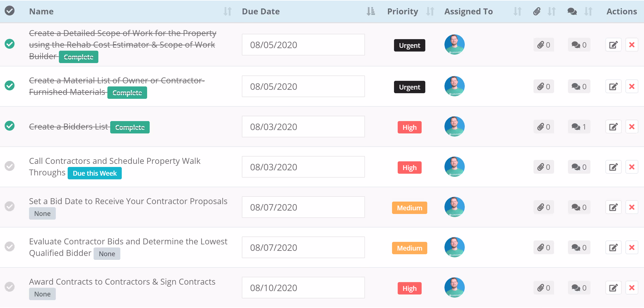Mark 'Award Contracts' task as complete
The image size is (644, 308).
[x=10, y=287]
